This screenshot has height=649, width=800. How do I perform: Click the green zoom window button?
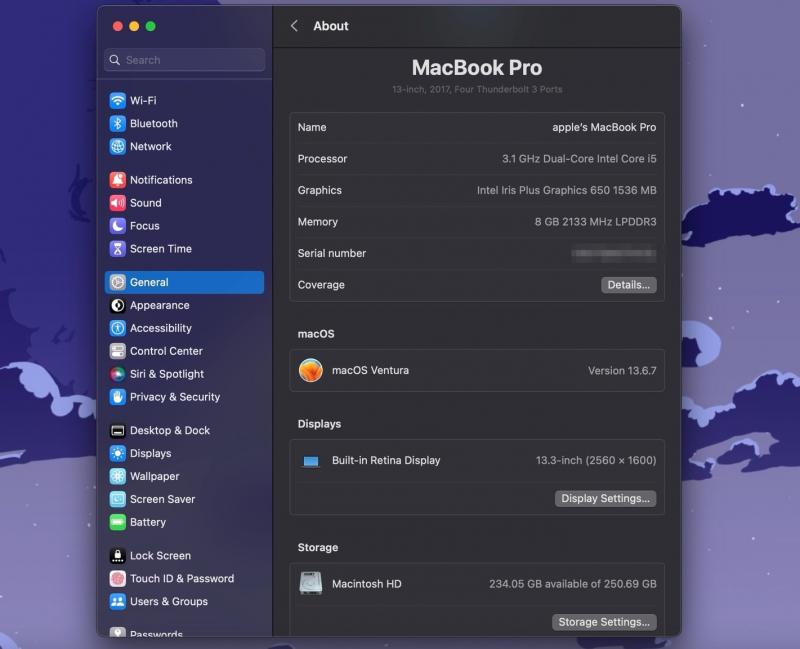pyautogui.click(x=151, y=26)
